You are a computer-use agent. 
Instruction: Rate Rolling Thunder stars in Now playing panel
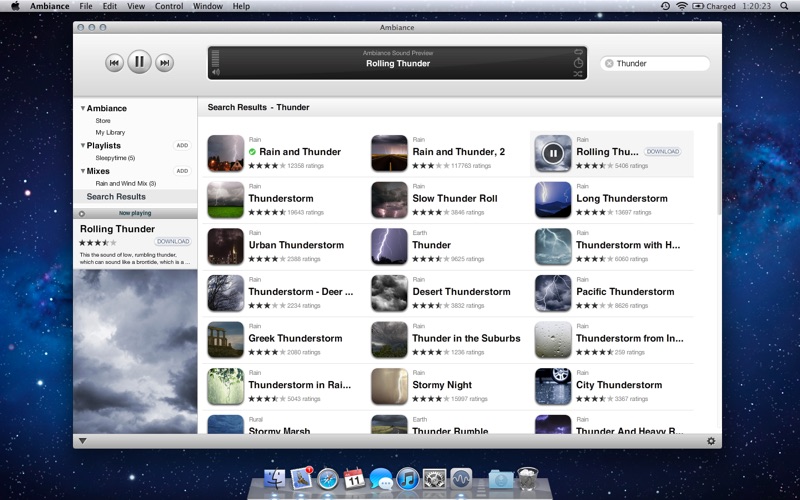point(98,242)
